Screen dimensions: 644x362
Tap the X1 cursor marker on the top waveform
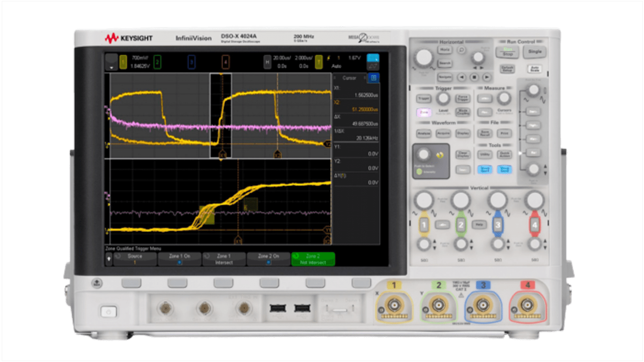[223, 154]
